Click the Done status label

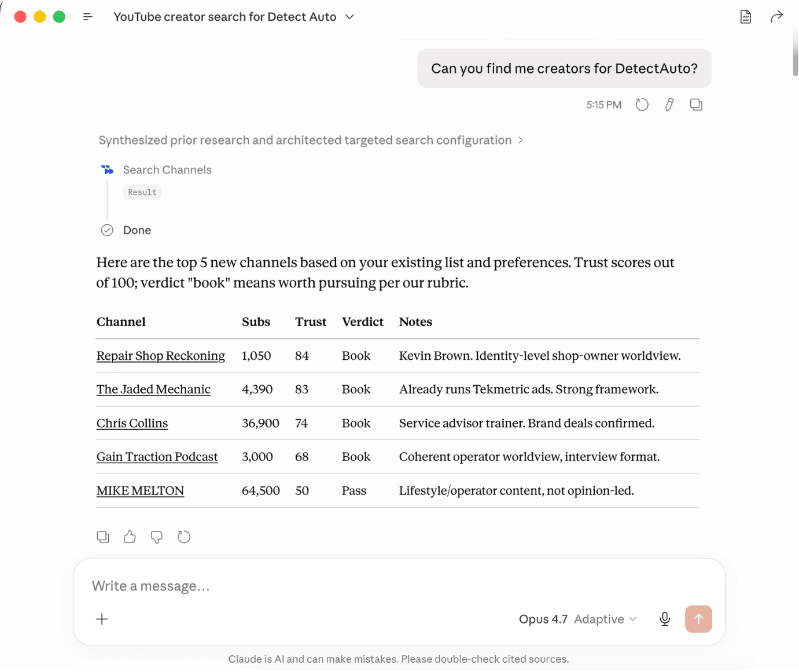coord(137,230)
